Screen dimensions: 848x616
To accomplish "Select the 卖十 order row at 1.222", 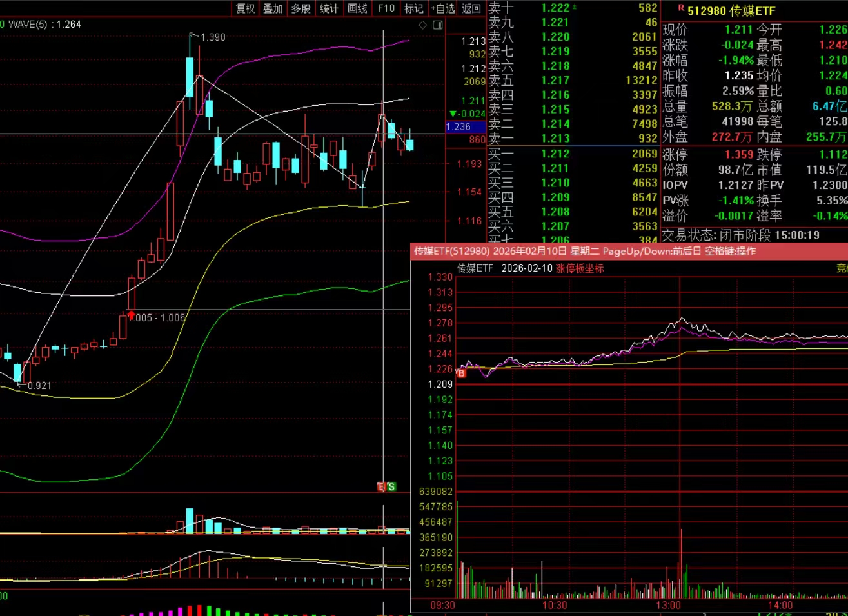I will point(573,8).
